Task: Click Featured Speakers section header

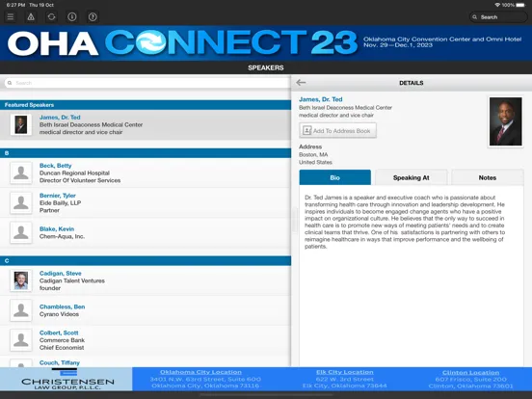Action: tap(146, 105)
